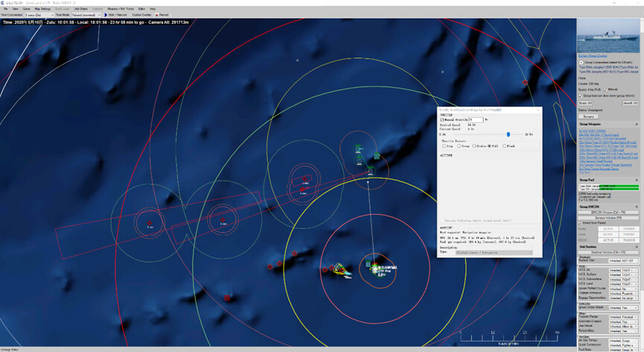
Task: Select the Creep throttle preset
Action: click(459, 146)
